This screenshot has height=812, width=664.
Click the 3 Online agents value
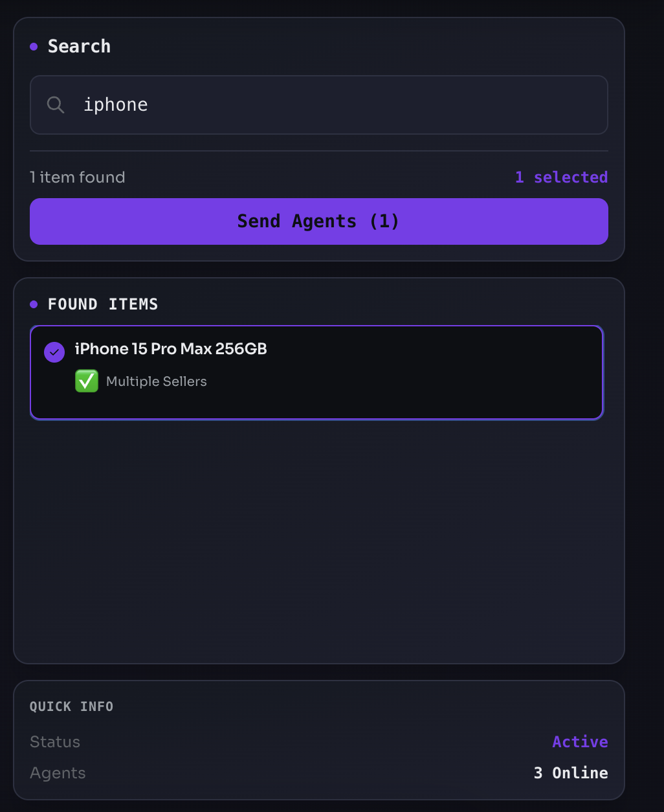coord(571,773)
